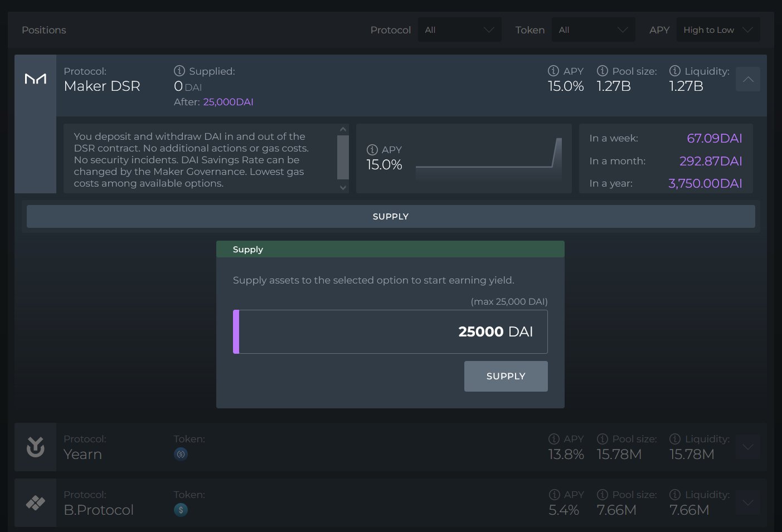The height and width of the screenshot is (532, 782).
Task: Click the Maker DSR protocol logo
Action: click(35, 79)
